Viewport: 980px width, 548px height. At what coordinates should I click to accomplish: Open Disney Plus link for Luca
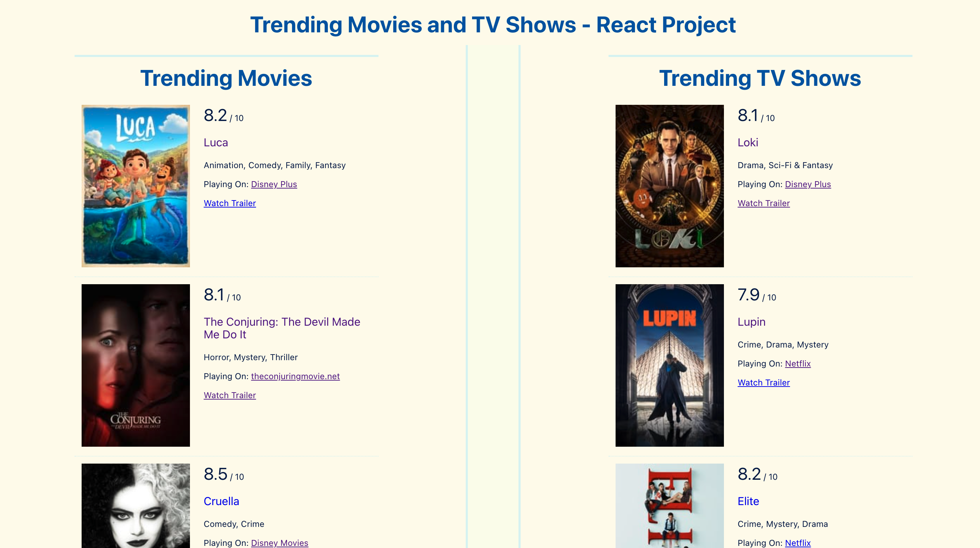click(274, 184)
